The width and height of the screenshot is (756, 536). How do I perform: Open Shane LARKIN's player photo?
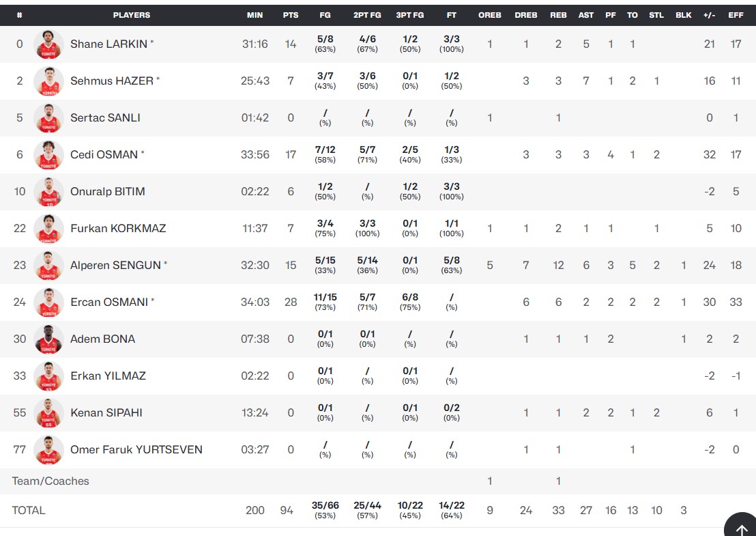(48, 44)
